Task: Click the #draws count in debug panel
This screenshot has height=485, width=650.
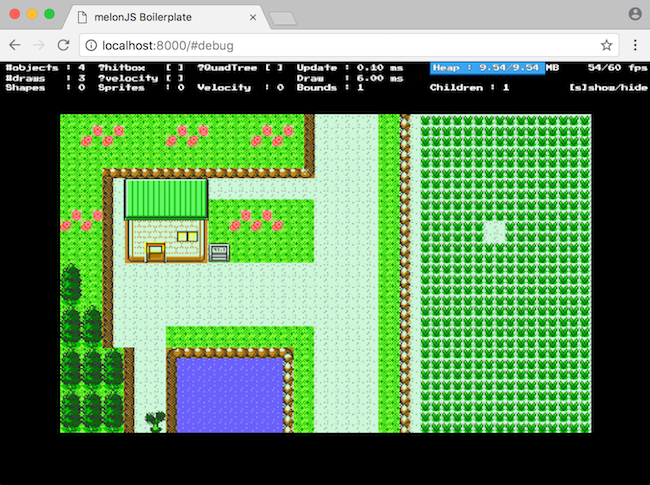Action: [45, 78]
